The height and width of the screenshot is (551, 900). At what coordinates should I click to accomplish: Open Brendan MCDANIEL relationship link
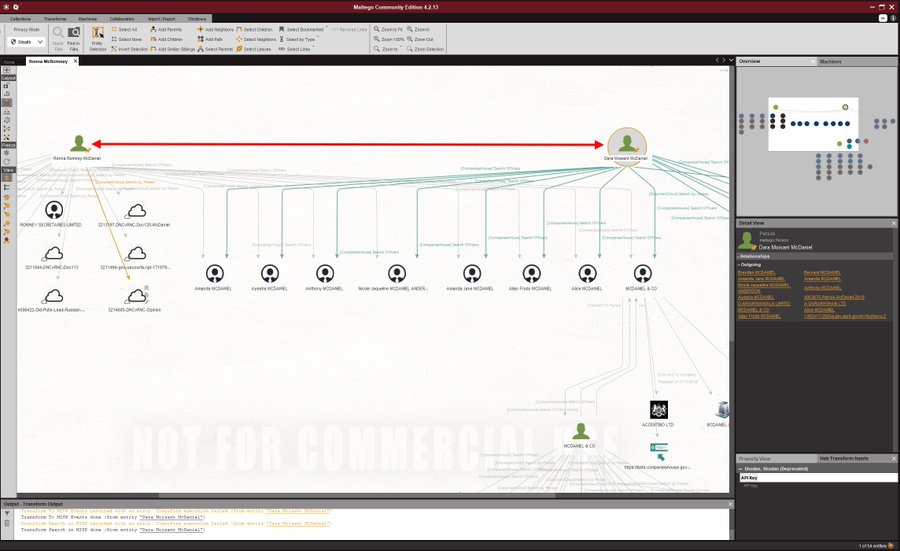[x=757, y=272]
